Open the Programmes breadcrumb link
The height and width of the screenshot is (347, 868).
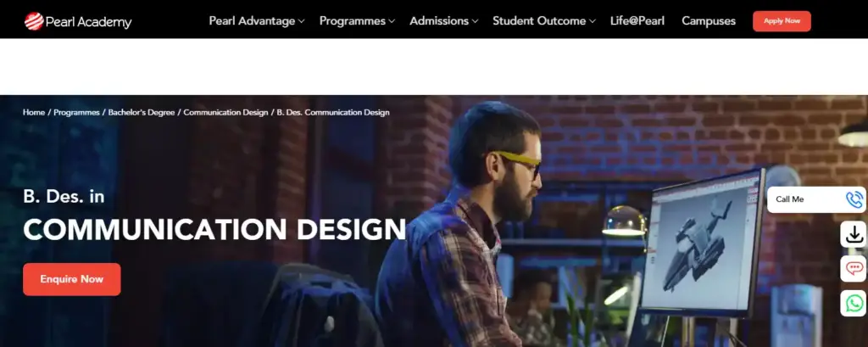(x=76, y=113)
